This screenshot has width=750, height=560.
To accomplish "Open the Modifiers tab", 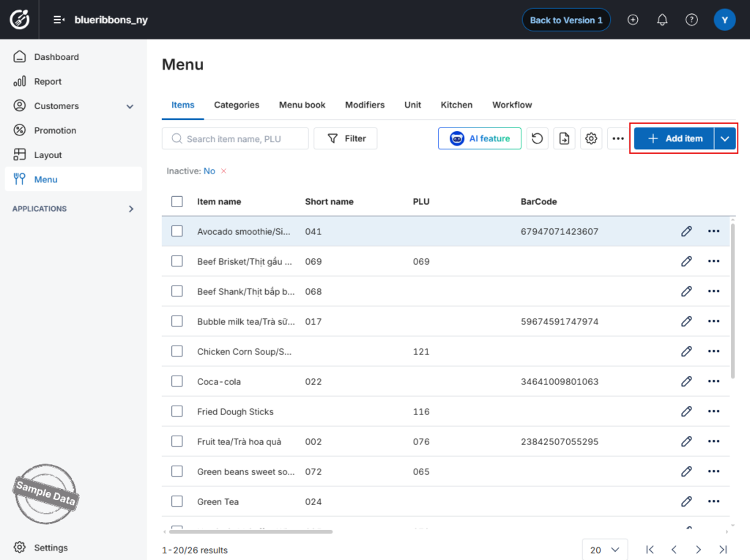I will pyautogui.click(x=365, y=105).
